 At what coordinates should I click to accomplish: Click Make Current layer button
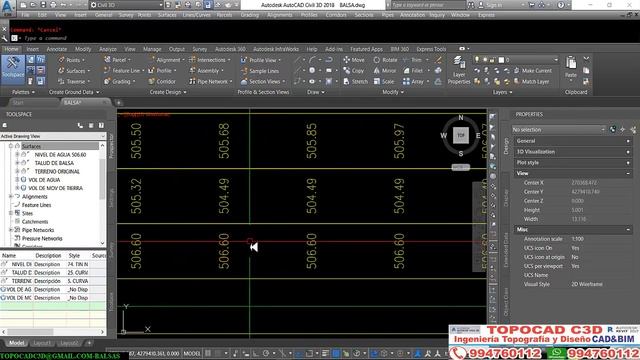532,71
